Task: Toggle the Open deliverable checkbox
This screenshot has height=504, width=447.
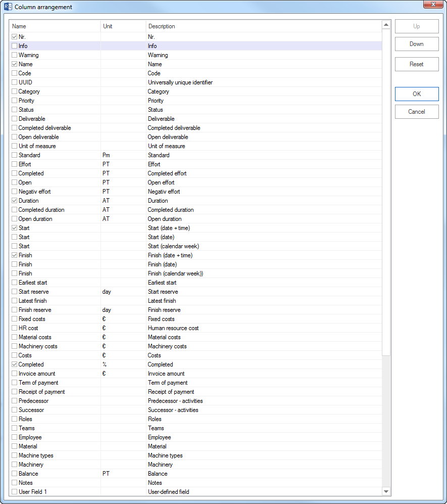Action: coord(15,137)
